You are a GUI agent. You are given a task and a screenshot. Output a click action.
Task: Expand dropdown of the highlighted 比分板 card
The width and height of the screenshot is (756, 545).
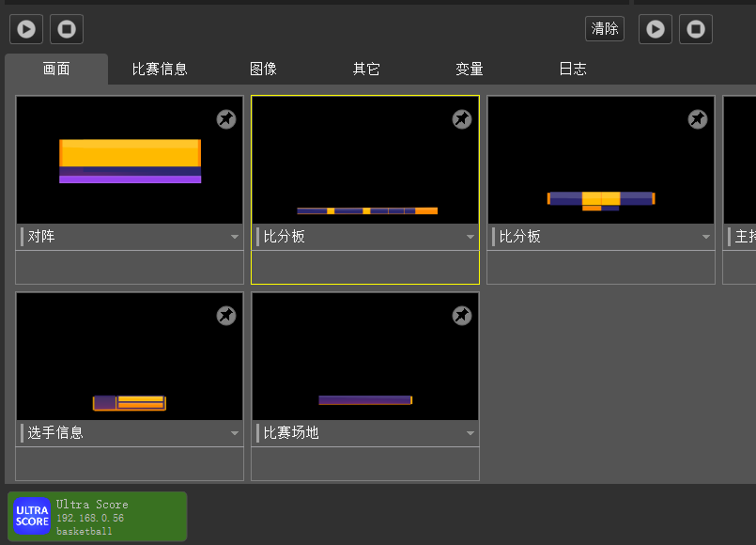(x=471, y=238)
